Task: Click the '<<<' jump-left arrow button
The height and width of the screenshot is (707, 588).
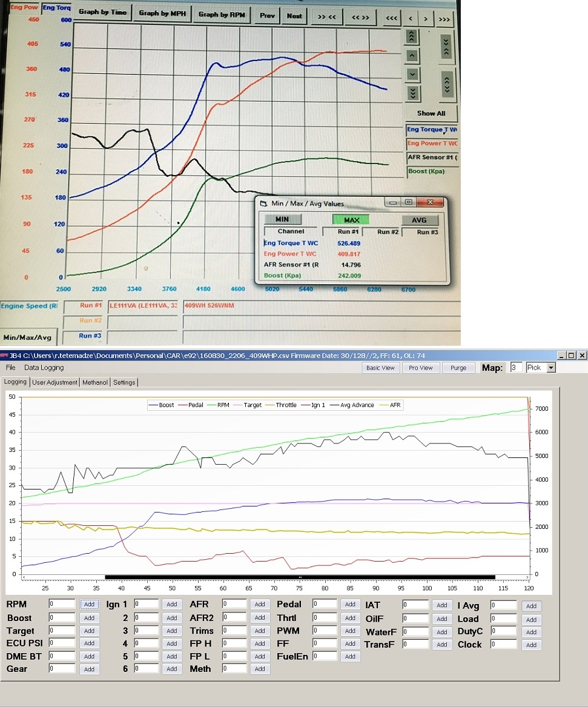Action: 392,19
